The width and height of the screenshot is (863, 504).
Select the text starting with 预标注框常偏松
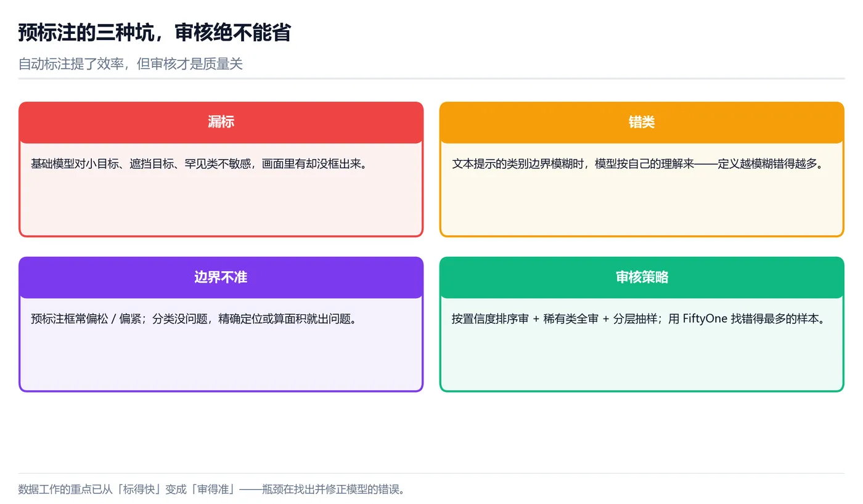pyautogui.click(x=194, y=319)
